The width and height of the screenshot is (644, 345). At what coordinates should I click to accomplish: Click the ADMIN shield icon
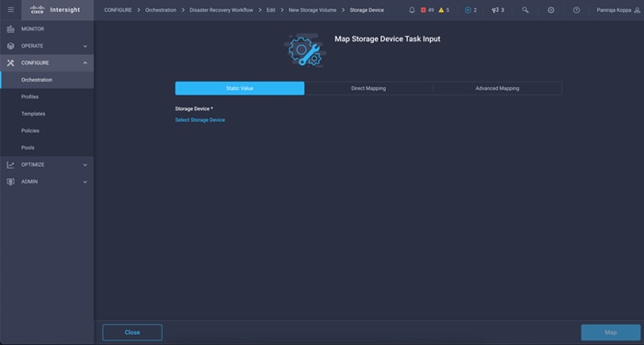point(11,182)
